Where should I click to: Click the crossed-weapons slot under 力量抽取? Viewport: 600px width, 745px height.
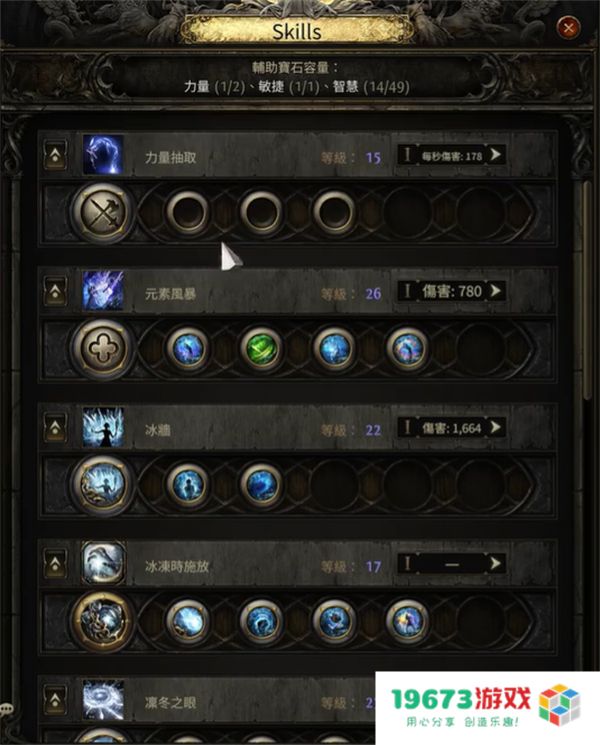click(x=103, y=212)
